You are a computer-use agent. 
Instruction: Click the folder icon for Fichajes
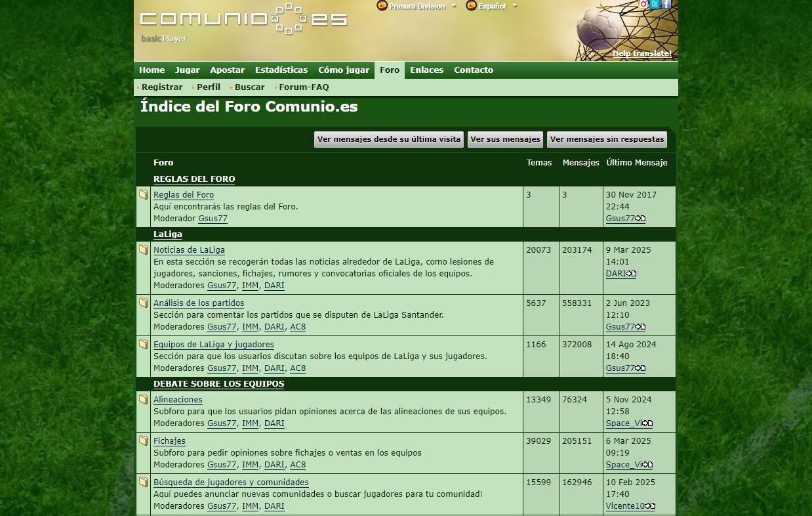point(143,441)
